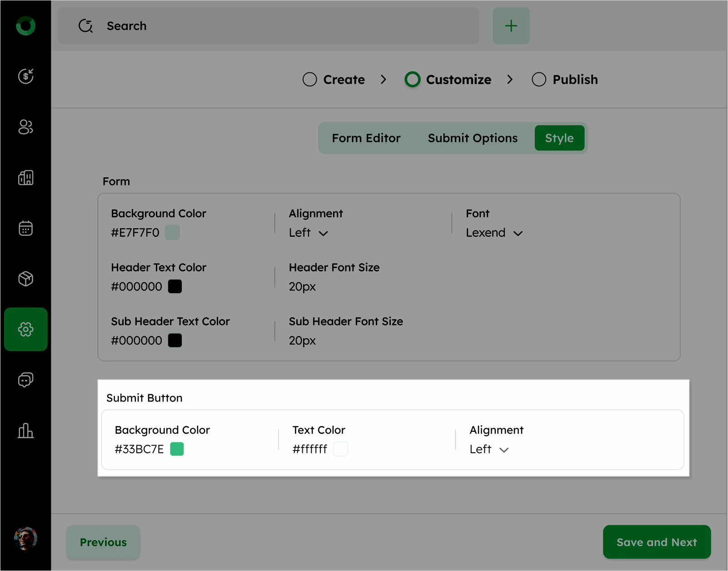The width and height of the screenshot is (728, 571).
Task: Open the Lexend font dropdown
Action: (x=494, y=233)
